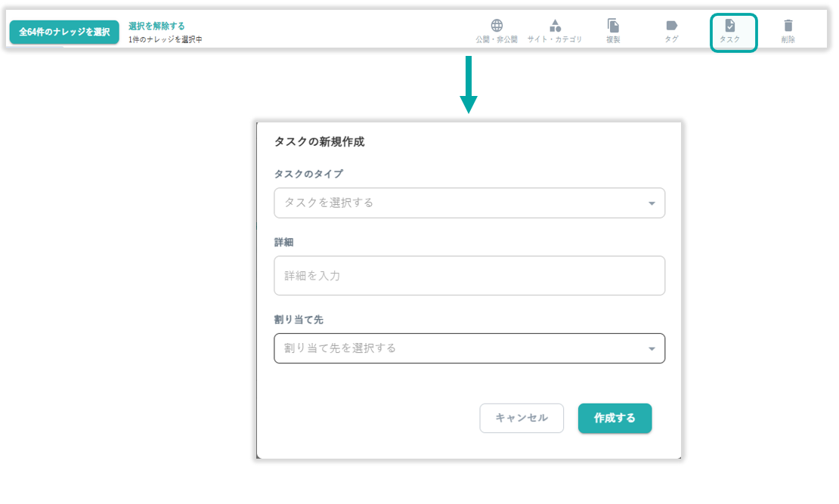Focus the 詳細を入力 text field

(469, 276)
